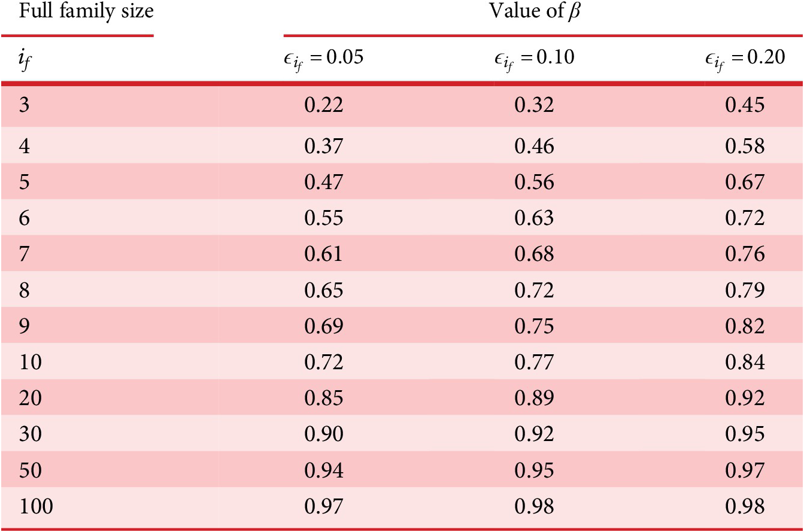
Task: Select the 0.76 cell in row 7
Action: pyautogui.click(x=745, y=254)
